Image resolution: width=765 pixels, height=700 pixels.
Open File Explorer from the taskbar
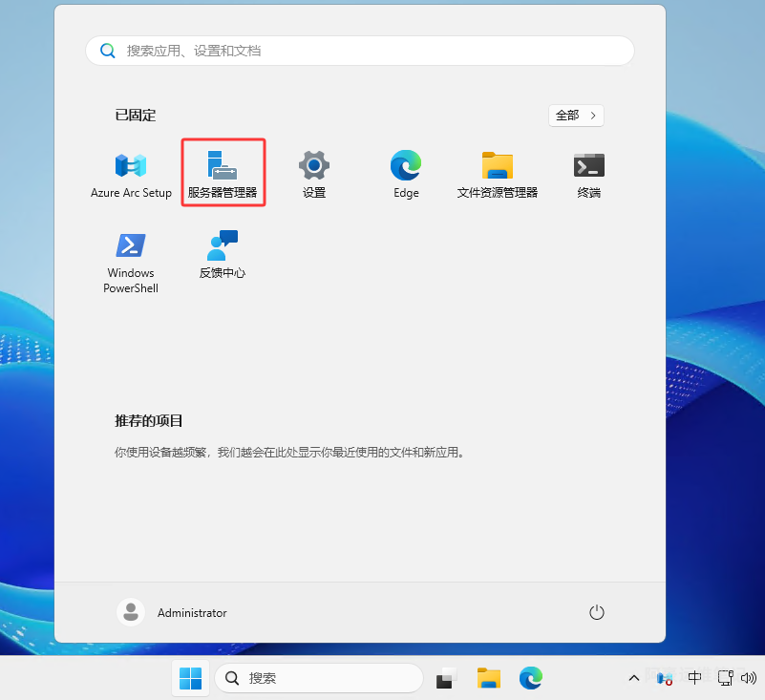tap(488, 678)
